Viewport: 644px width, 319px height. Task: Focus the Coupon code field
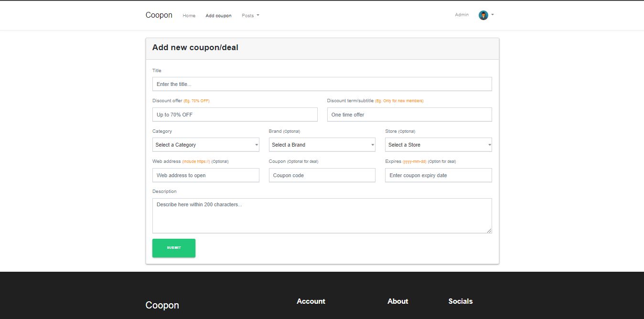pos(322,175)
